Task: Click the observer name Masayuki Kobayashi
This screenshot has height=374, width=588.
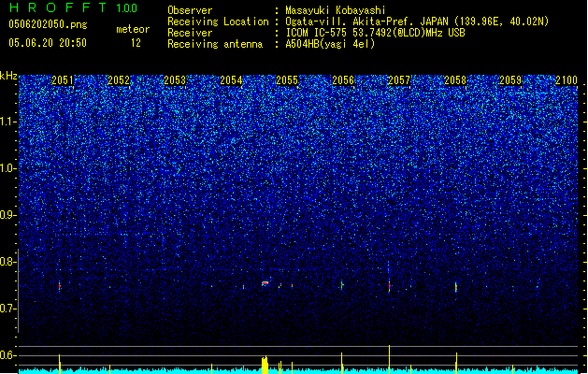Action: [336, 10]
